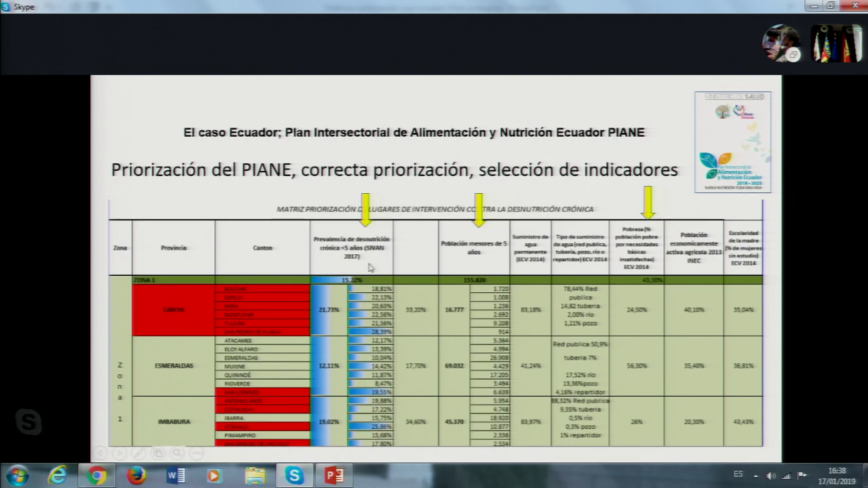Click the 'Zona' column header

[120, 248]
